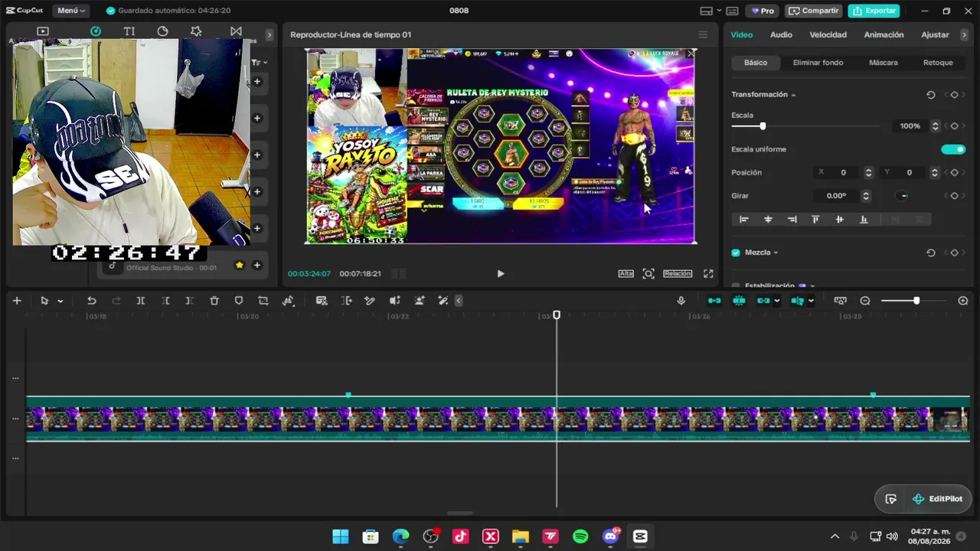Image resolution: width=980 pixels, height=551 pixels.
Task: Click the microphone record voiceover icon
Action: click(681, 301)
